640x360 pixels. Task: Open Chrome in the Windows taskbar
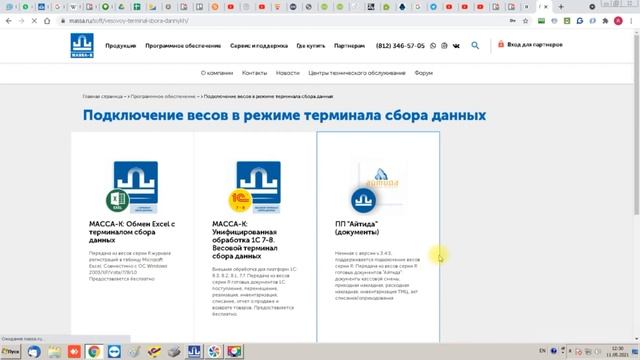[x=94, y=351]
